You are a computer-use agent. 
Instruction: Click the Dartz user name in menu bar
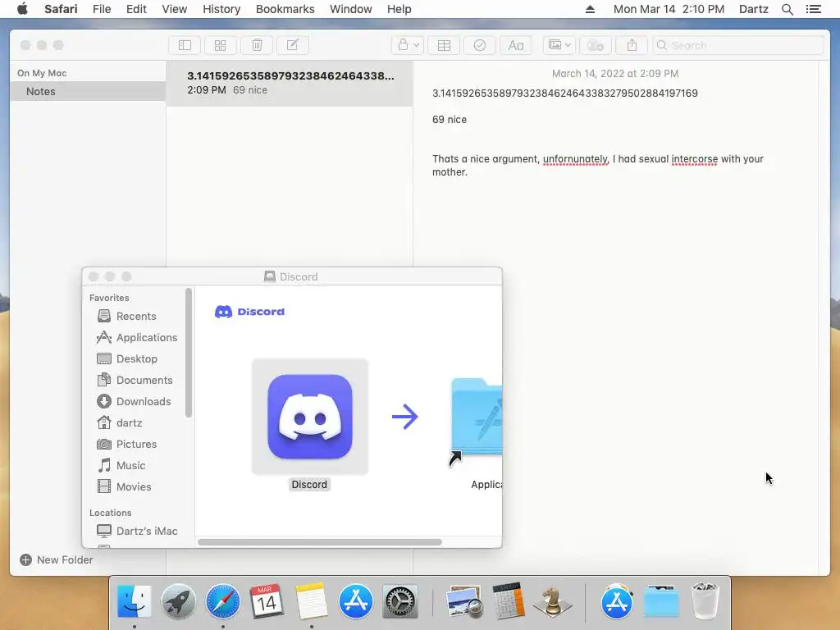(753, 9)
